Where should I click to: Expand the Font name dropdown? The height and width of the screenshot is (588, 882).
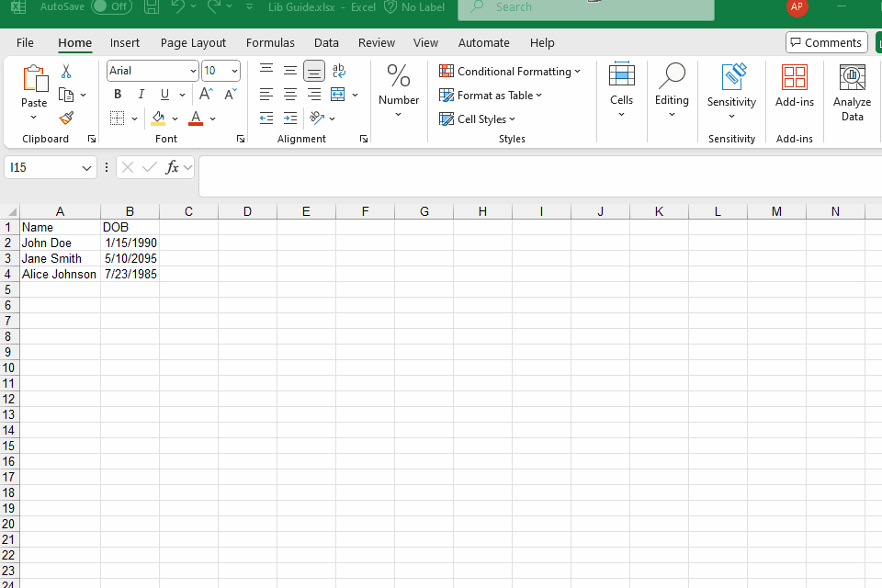pos(193,71)
